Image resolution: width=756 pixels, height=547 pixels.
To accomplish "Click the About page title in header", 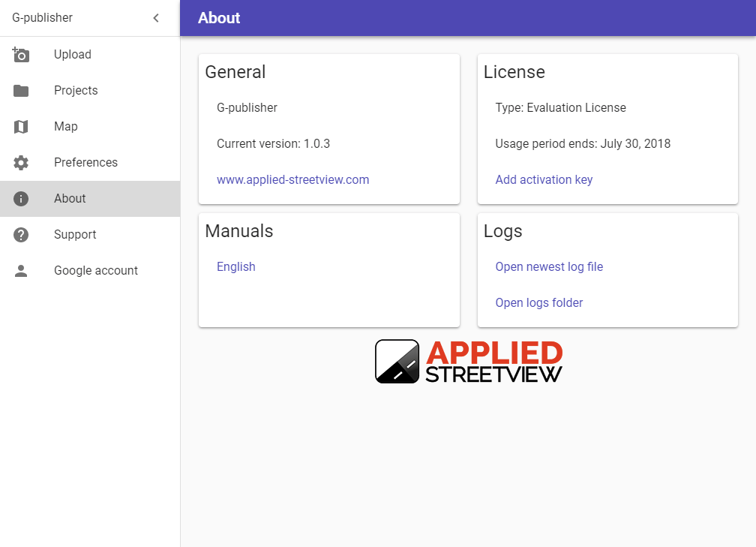I will [x=219, y=18].
